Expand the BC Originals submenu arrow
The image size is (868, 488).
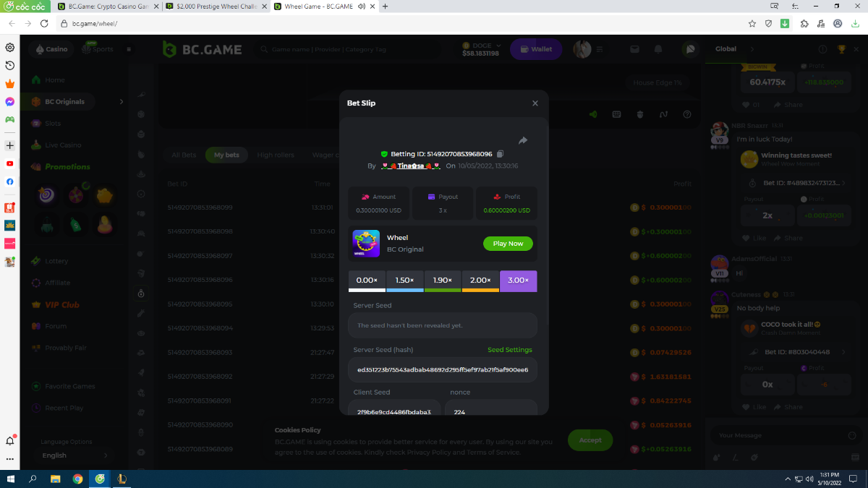[122, 102]
